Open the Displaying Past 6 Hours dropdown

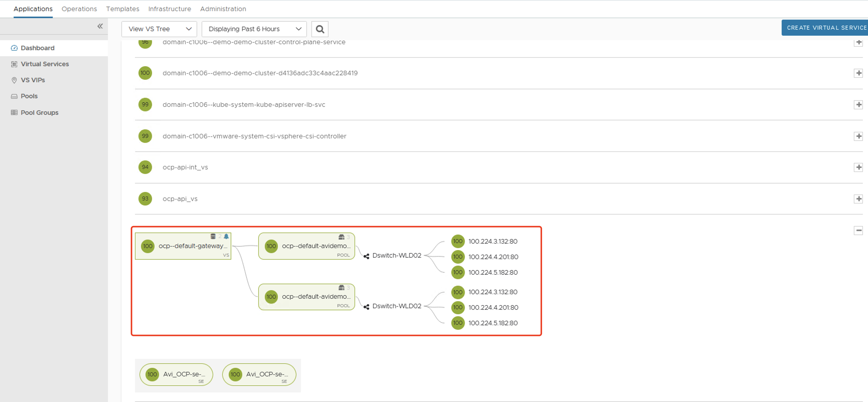[254, 29]
